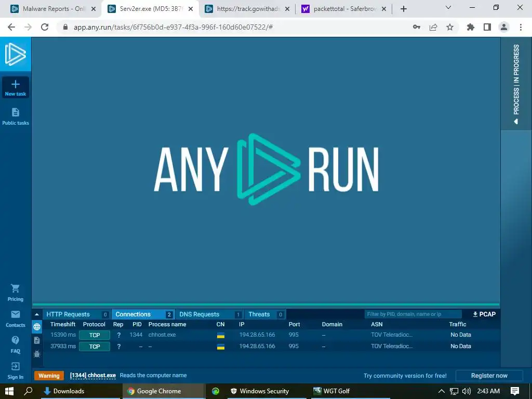Open the [1344] chhost.exe process link

[x=92, y=375]
